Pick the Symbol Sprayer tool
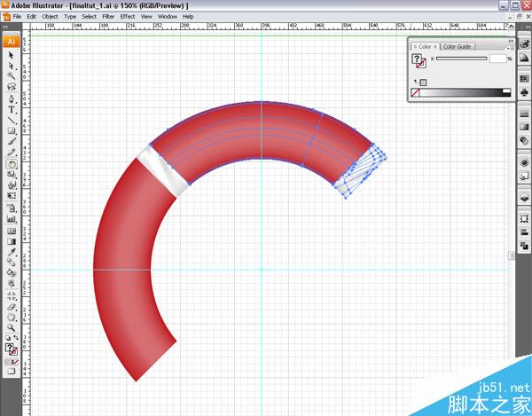532x416 pixels. pyautogui.click(x=12, y=208)
